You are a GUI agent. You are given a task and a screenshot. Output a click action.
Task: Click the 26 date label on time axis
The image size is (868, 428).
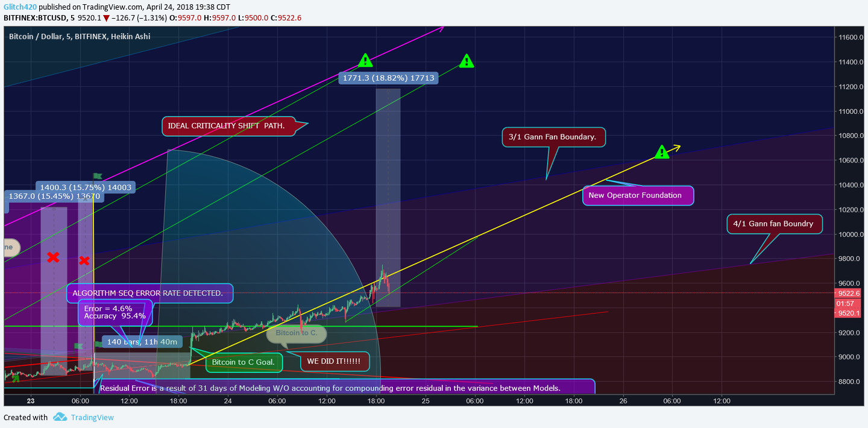(x=623, y=401)
